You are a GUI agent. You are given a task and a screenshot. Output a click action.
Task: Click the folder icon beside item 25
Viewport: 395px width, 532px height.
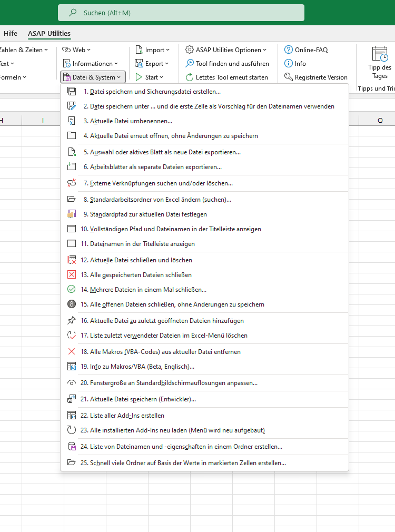click(x=72, y=463)
